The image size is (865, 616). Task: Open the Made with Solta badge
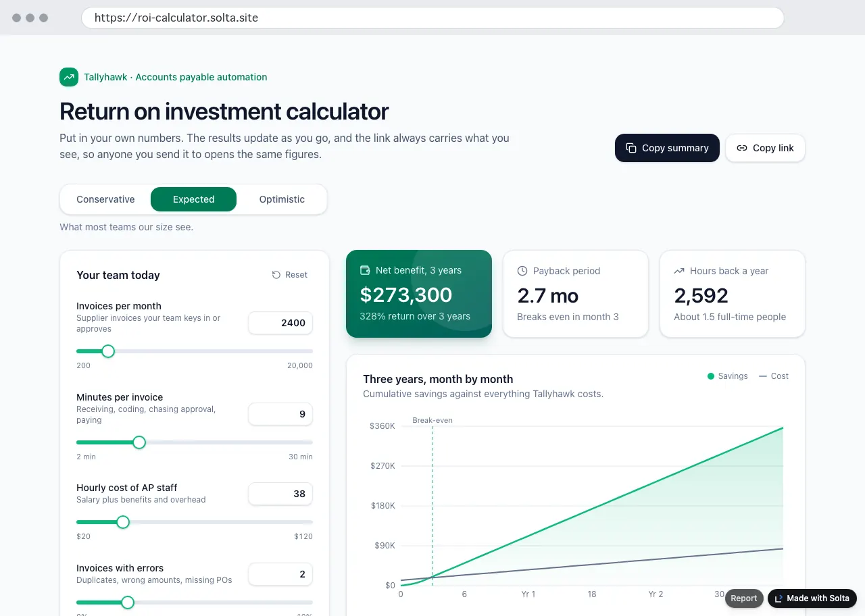coord(812,598)
